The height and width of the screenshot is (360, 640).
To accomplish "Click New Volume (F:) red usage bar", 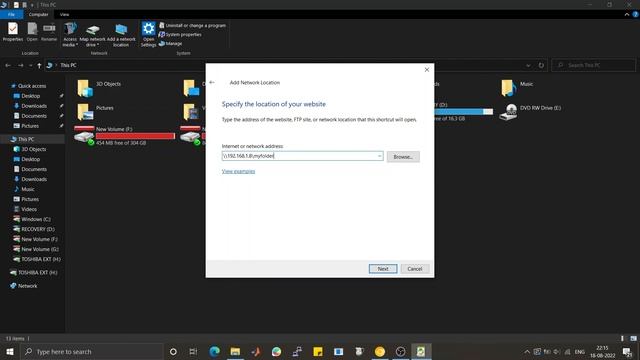I will pos(135,136).
